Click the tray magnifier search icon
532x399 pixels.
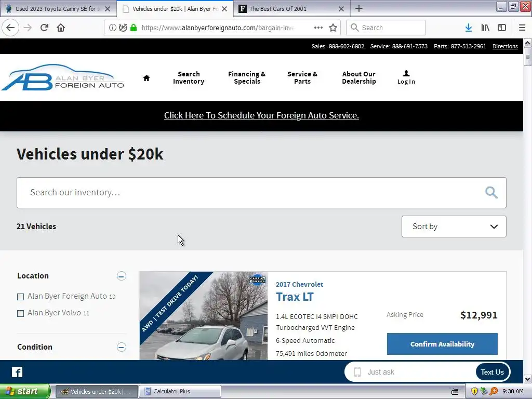(x=494, y=391)
